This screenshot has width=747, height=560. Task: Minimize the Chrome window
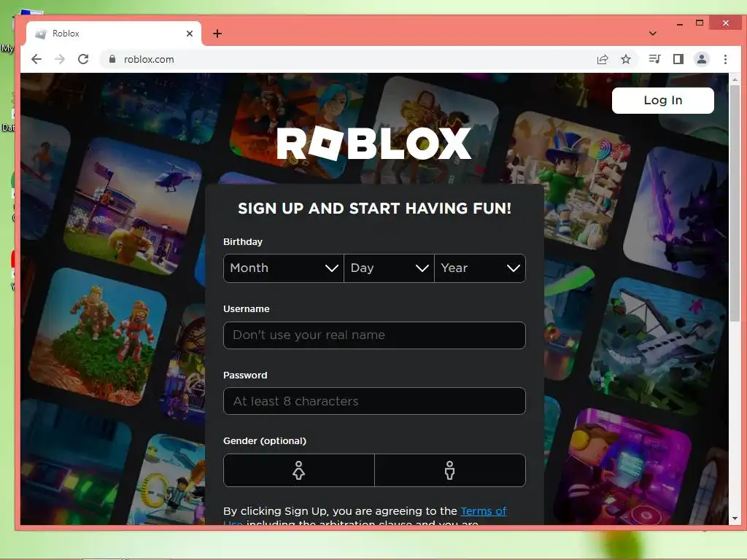680,23
